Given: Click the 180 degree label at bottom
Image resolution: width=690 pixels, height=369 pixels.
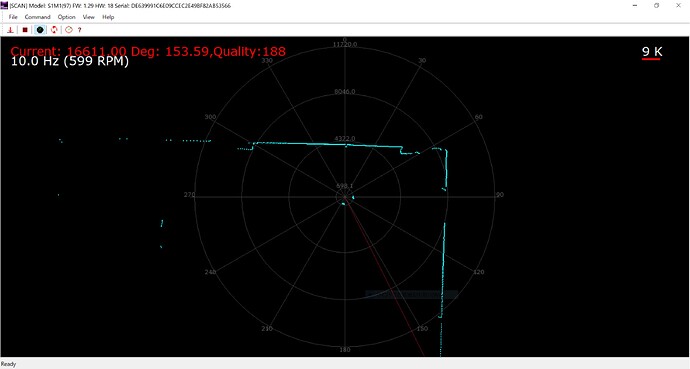Looking at the screenshot, I should pyautogui.click(x=345, y=350).
